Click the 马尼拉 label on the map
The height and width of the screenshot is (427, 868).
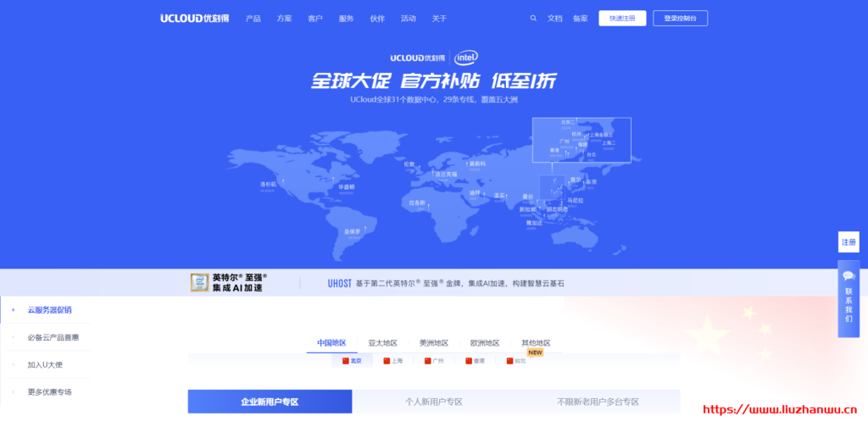pyautogui.click(x=576, y=201)
